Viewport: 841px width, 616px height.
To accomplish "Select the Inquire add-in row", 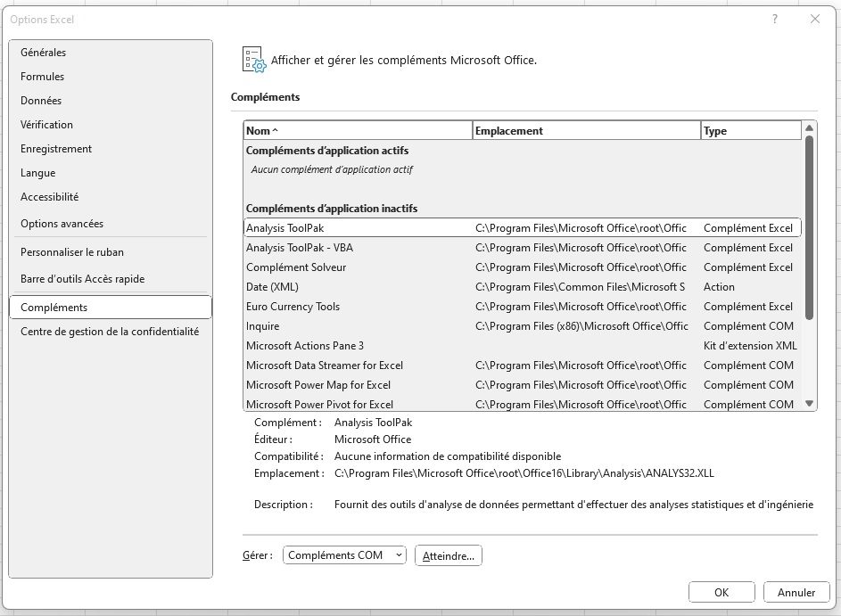I will 523,326.
